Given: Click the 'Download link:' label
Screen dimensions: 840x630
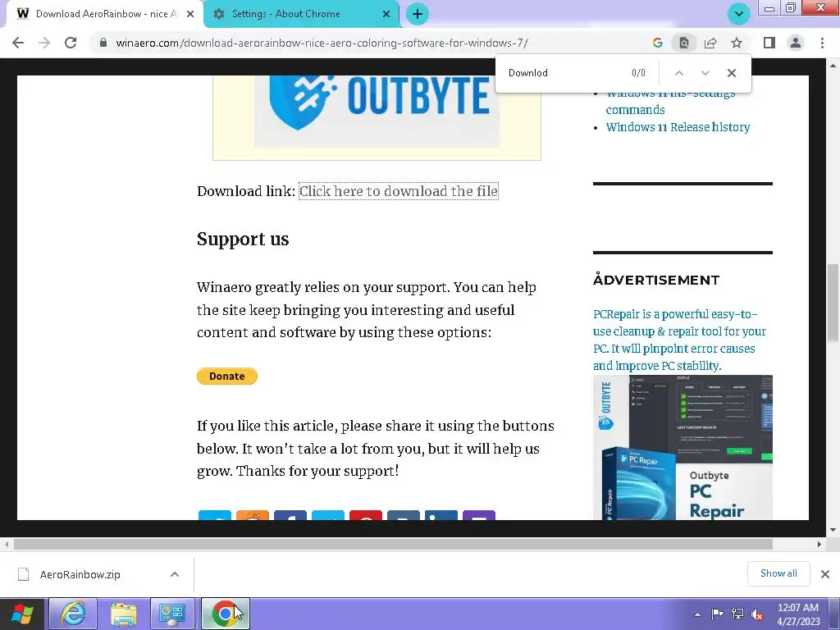Looking at the screenshot, I should [x=246, y=191].
